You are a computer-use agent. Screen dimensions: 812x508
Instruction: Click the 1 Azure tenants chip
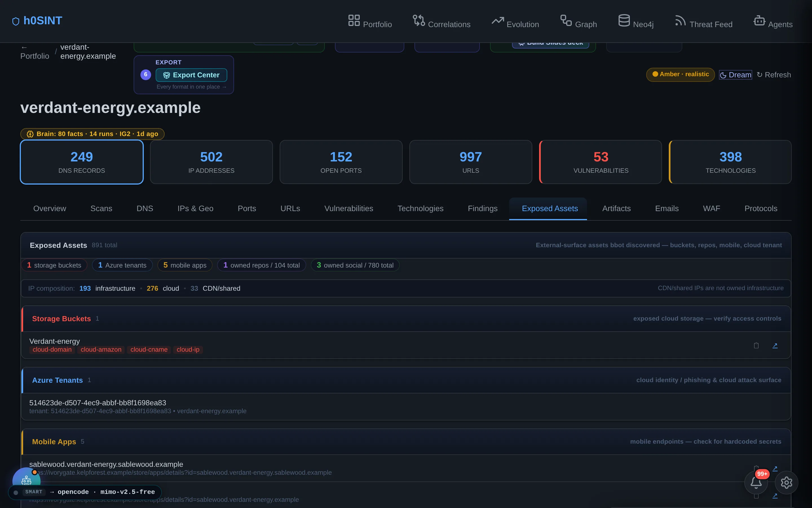click(122, 265)
